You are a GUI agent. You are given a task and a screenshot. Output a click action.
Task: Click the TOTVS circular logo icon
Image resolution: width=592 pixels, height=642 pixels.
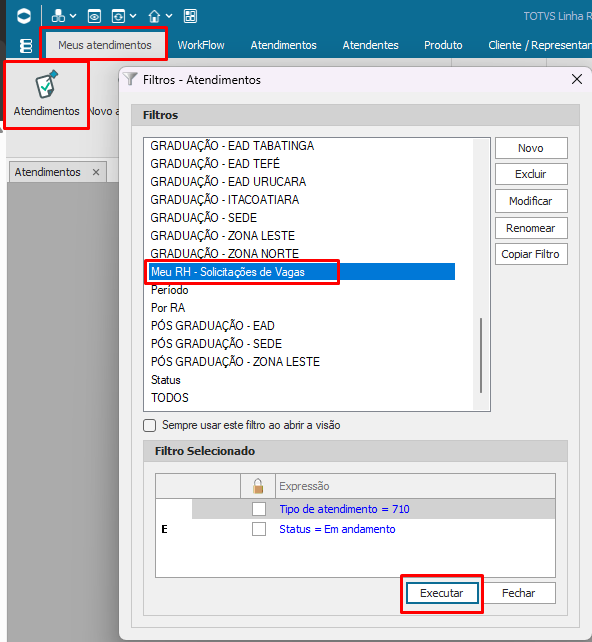click(x=24, y=16)
